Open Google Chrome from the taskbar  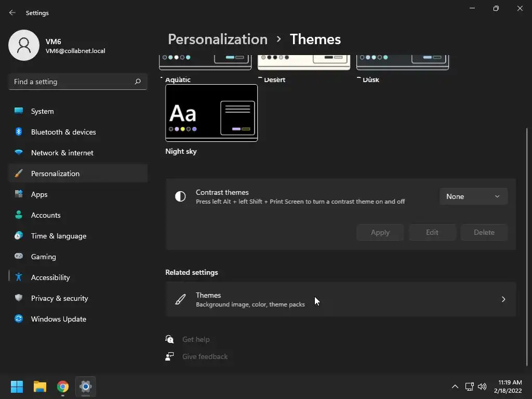pos(63,387)
